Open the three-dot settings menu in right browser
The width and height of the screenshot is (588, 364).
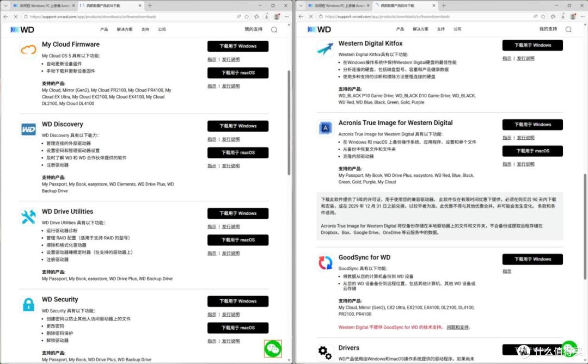583,16
